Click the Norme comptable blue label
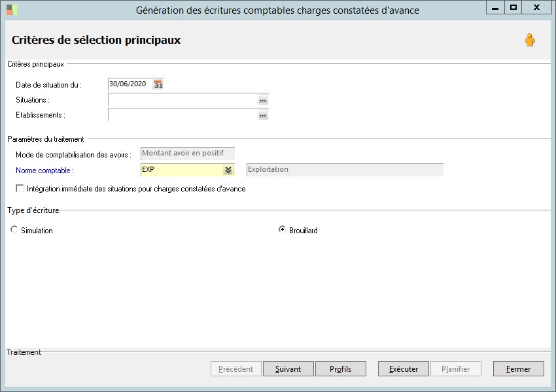The width and height of the screenshot is (556, 392). (44, 171)
